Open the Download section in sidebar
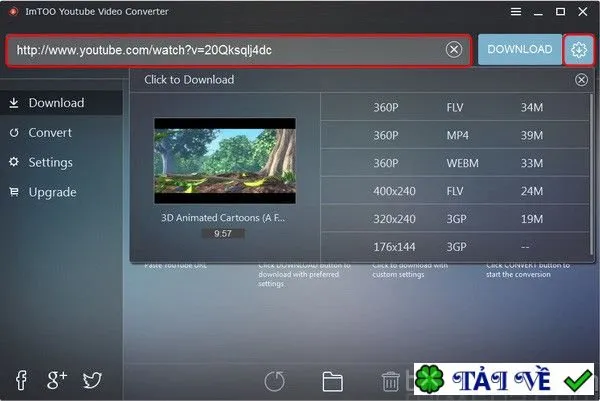 coord(61,103)
